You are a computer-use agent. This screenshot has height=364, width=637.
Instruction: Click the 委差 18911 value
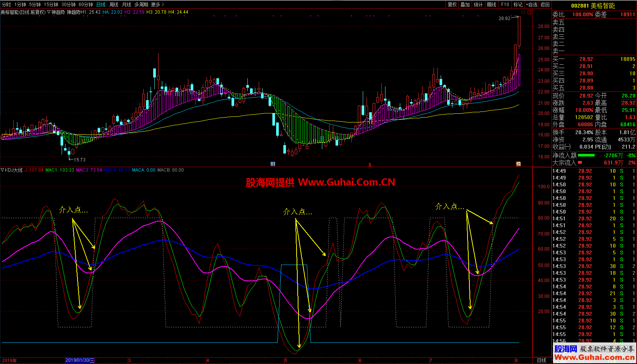(628, 14)
